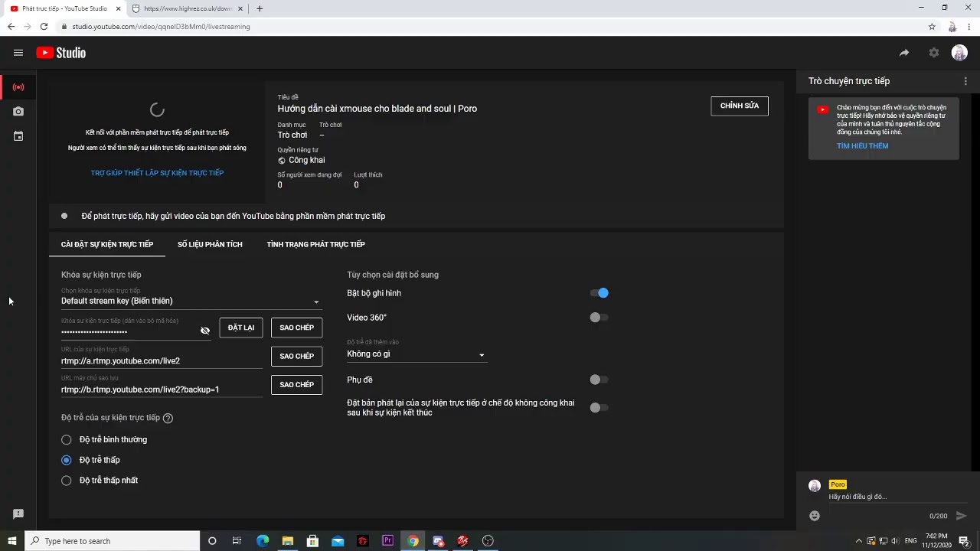
Task: Toggle unlisted replay after event ends
Action: click(x=599, y=408)
